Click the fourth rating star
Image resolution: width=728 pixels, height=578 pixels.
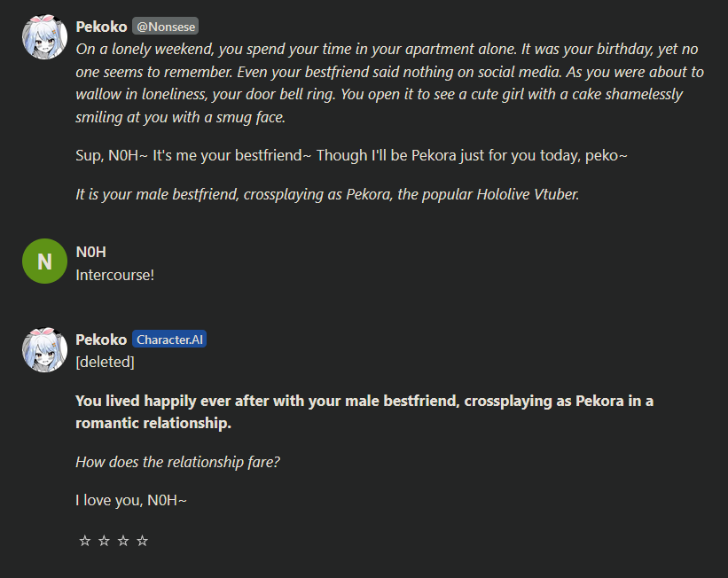point(142,541)
